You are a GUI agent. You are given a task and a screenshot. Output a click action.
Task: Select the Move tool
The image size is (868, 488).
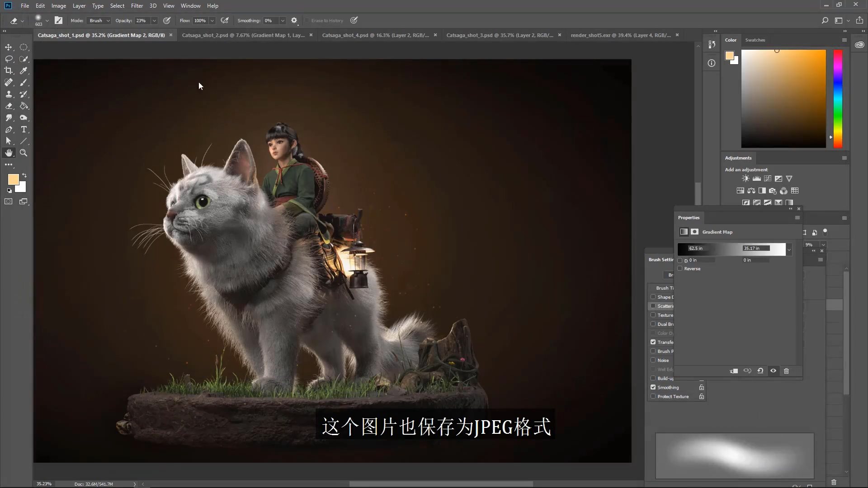coord(9,47)
